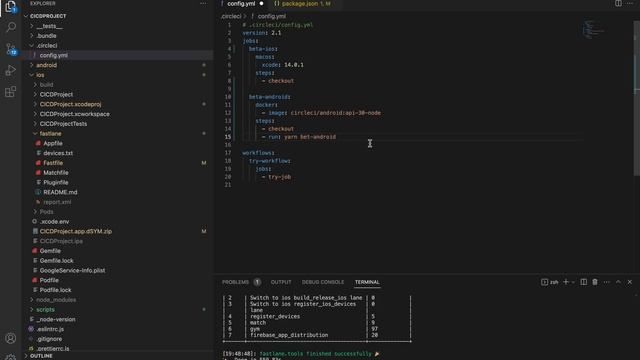640x360 pixels.
Task: Open the .xcode.env file
Action: point(54,222)
